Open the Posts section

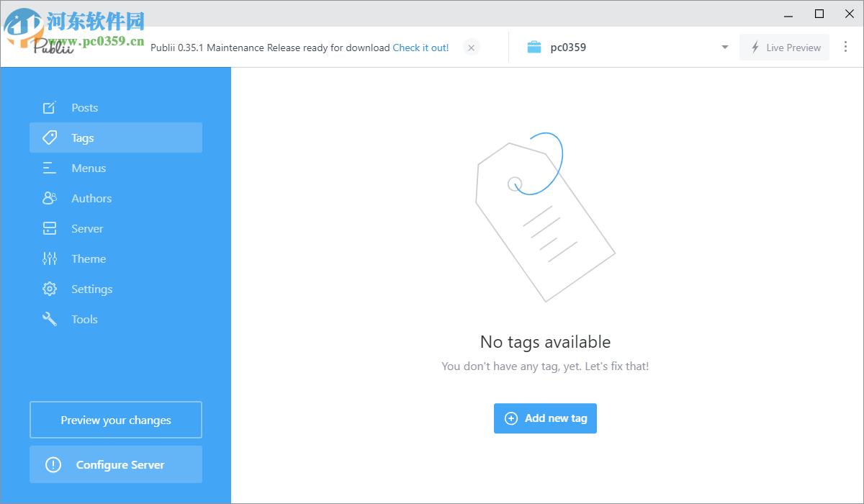click(116, 107)
